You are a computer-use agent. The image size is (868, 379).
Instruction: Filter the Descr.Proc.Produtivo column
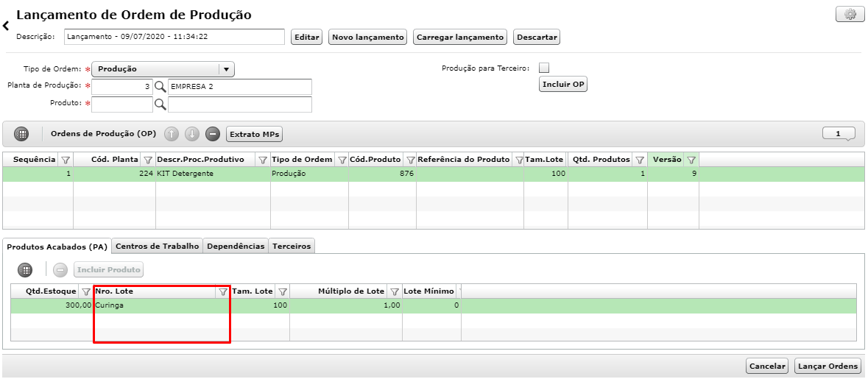pyautogui.click(x=262, y=160)
